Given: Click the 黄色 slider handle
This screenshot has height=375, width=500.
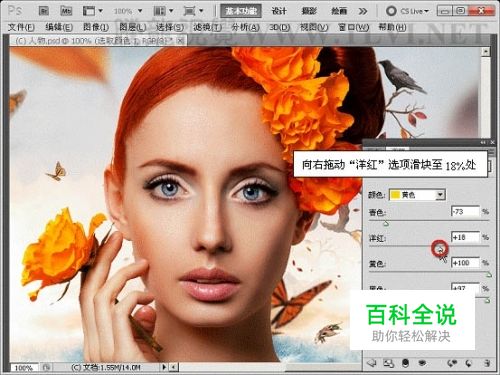Looking at the screenshot, I should pyautogui.click(x=489, y=275).
